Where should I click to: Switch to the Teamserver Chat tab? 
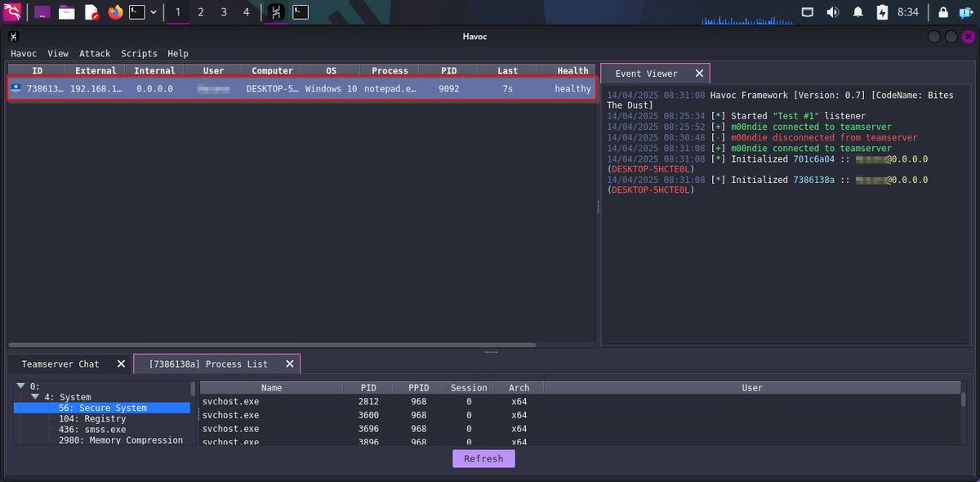(x=60, y=364)
